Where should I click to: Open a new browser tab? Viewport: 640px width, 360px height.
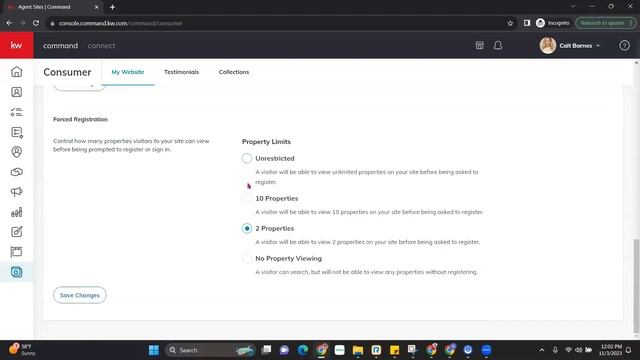pos(112,7)
